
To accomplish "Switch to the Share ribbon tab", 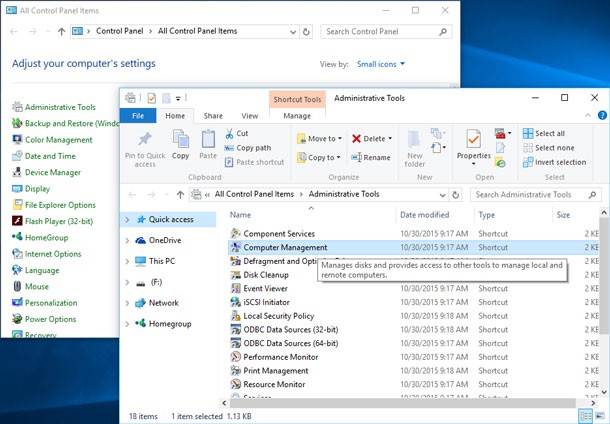I will 213,116.
